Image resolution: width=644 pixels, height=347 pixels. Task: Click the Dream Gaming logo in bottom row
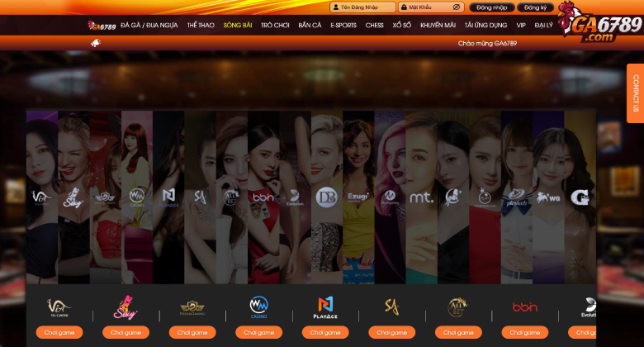[192, 308]
